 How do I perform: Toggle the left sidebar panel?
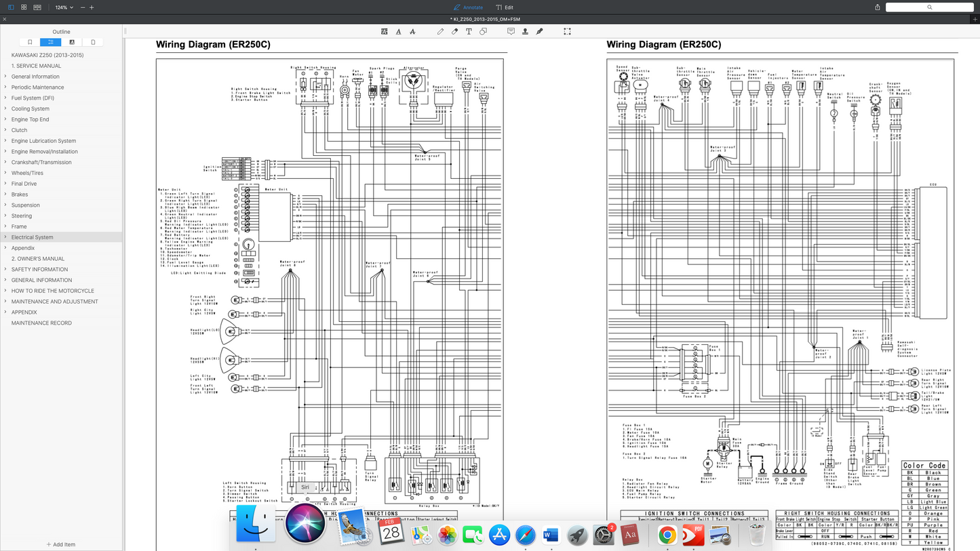coord(11,7)
